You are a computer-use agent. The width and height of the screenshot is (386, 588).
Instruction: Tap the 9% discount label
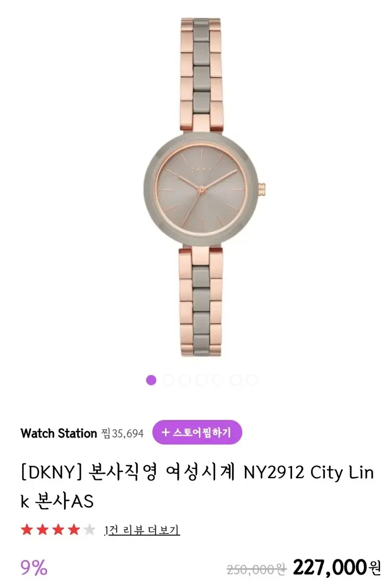[x=34, y=567]
